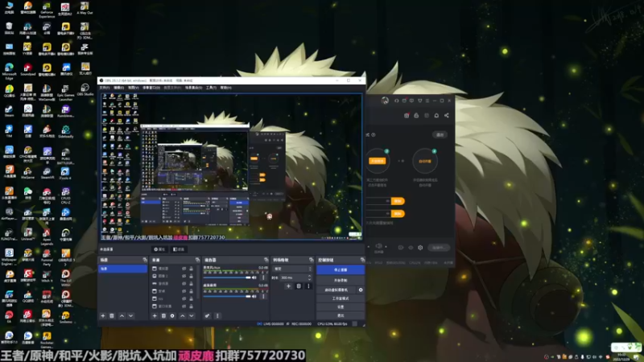Open the settings gear at dark app bottom
The height and width of the screenshot is (362, 644).
pyautogui.click(x=420, y=248)
